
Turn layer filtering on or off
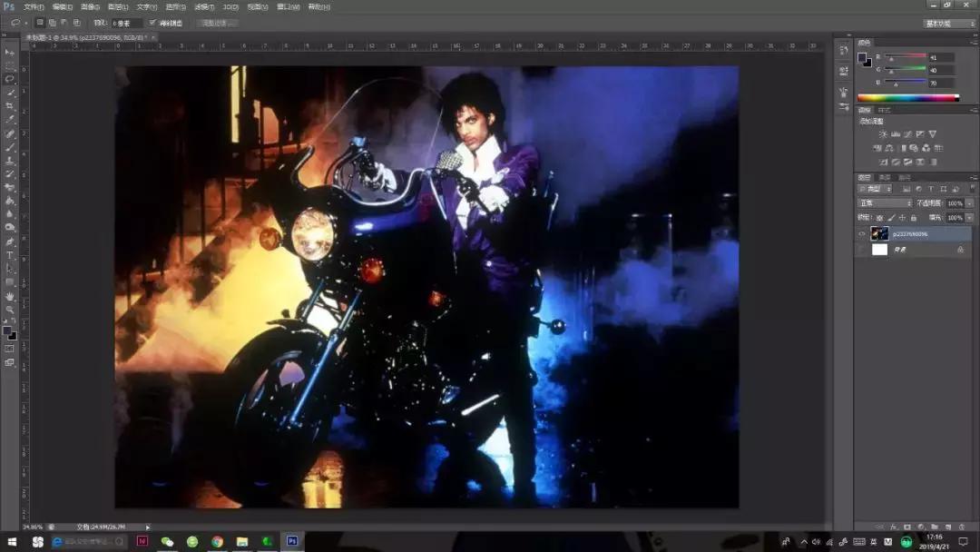[x=973, y=188]
